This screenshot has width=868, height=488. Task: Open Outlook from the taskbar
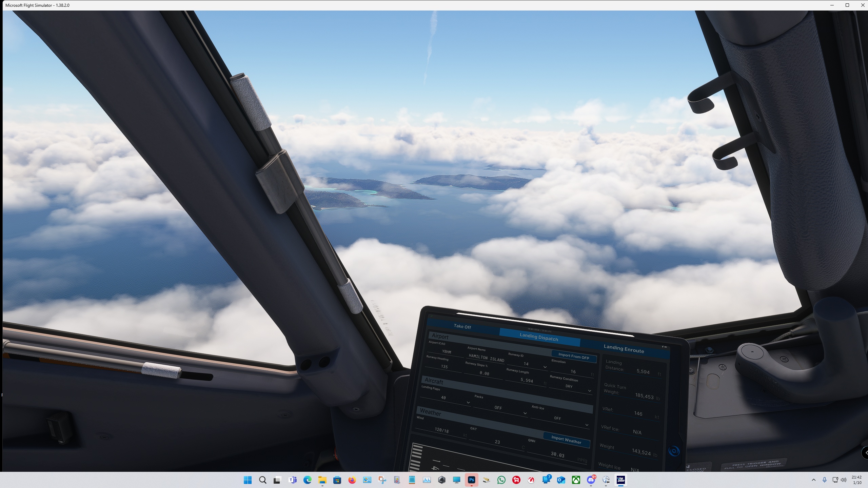(x=561, y=480)
